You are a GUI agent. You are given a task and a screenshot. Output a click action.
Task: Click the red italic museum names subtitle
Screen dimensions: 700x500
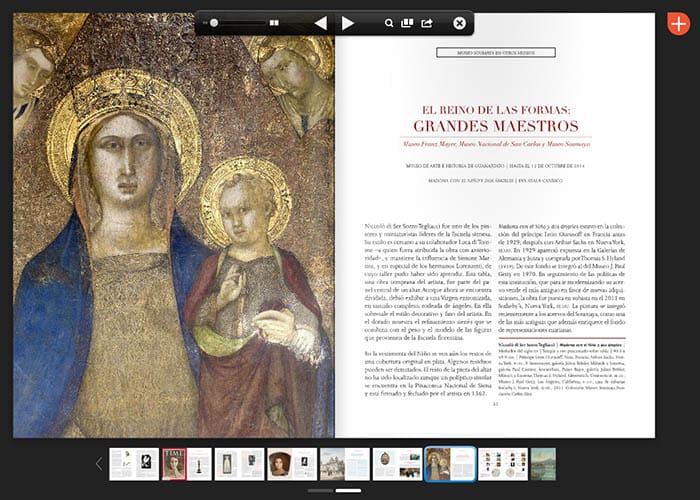click(496, 144)
